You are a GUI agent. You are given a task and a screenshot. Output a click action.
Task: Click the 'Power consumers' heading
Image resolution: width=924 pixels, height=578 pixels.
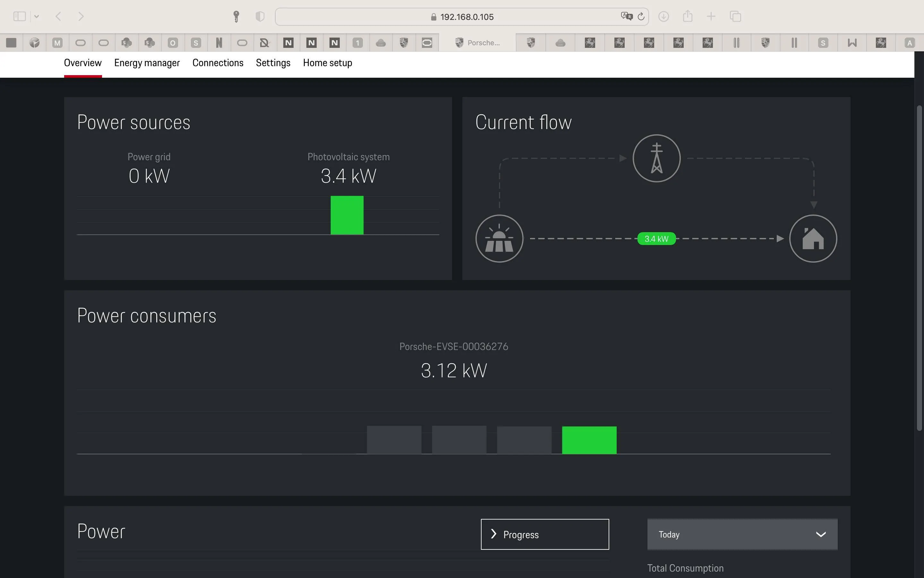[147, 316]
